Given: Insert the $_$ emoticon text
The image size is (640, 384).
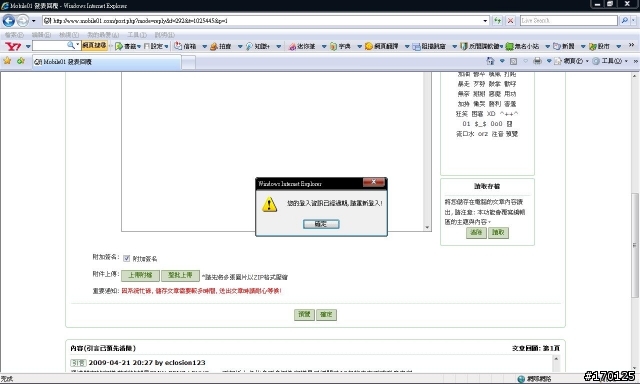Looking at the screenshot, I should [x=480, y=124].
